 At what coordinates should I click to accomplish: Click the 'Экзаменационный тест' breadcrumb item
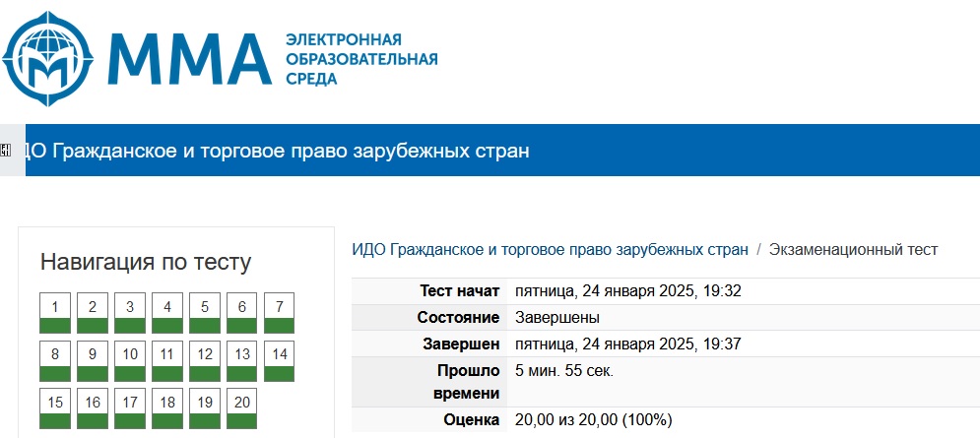coord(853,249)
